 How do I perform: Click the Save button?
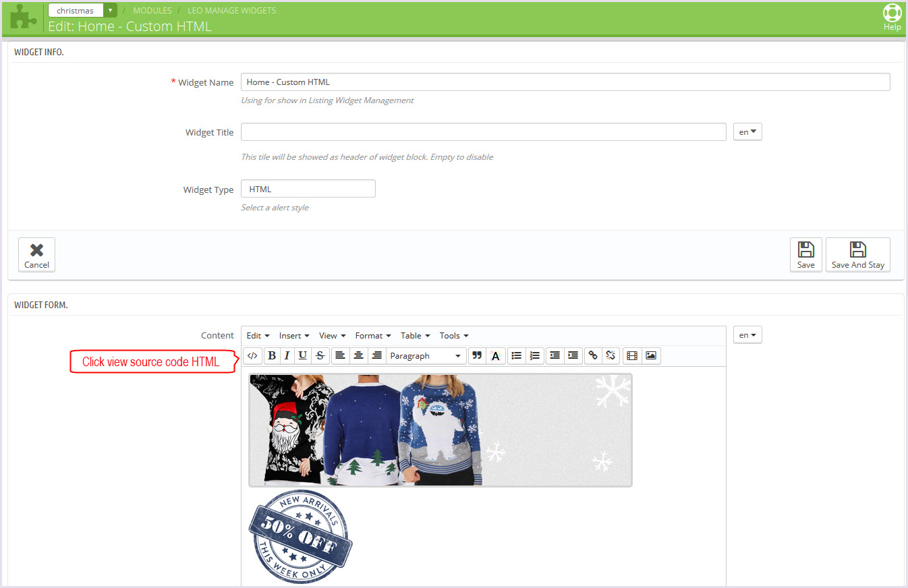click(x=806, y=255)
